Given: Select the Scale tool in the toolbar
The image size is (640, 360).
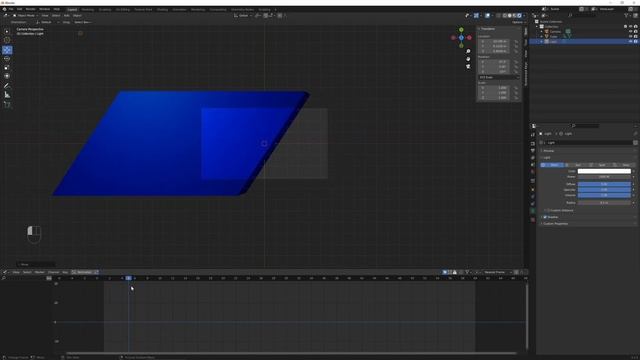Looking at the screenshot, I should point(7,67).
